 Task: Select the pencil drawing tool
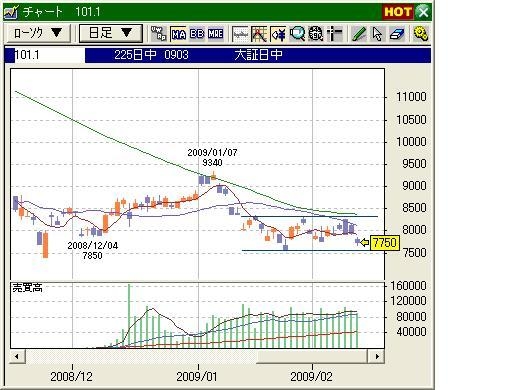(359, 34)
